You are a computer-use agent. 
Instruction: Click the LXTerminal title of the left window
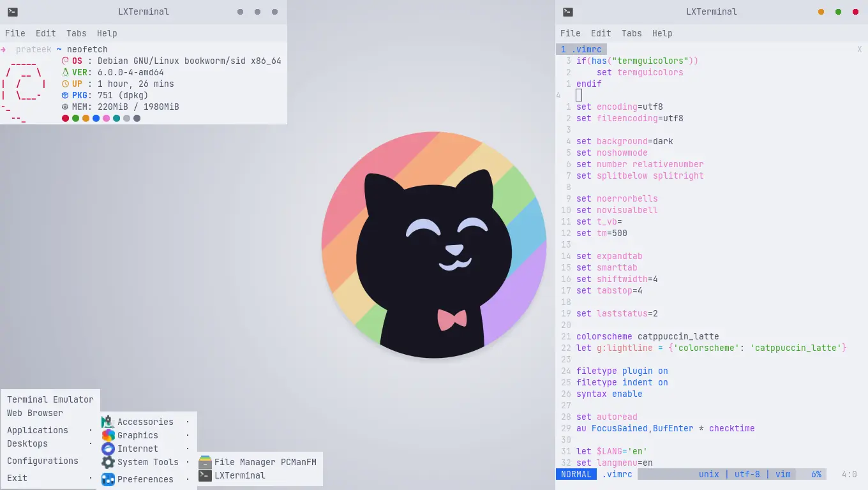pyautogui.click(x=144, y=11)
